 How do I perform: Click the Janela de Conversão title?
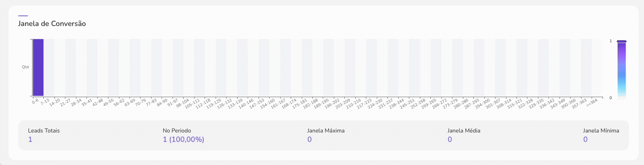52,24
